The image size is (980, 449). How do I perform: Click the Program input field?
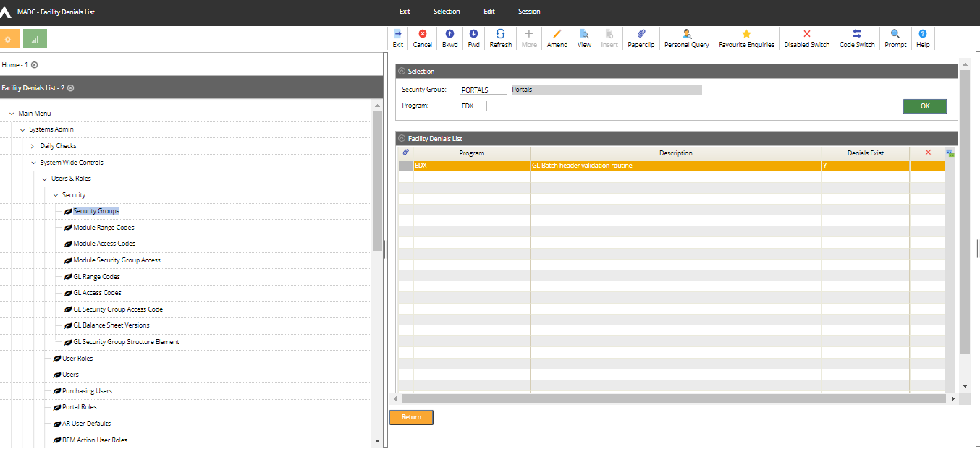coord(473,106)
